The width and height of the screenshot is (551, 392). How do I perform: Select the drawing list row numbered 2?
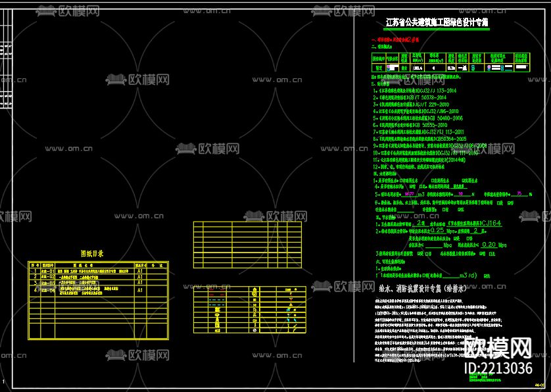pyautogui.click(x=99, y=277)
